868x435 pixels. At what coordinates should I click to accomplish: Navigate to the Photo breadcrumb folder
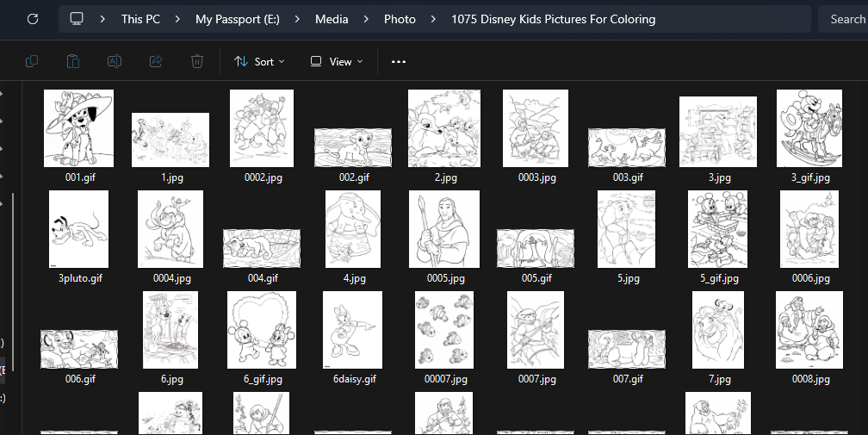400,19
